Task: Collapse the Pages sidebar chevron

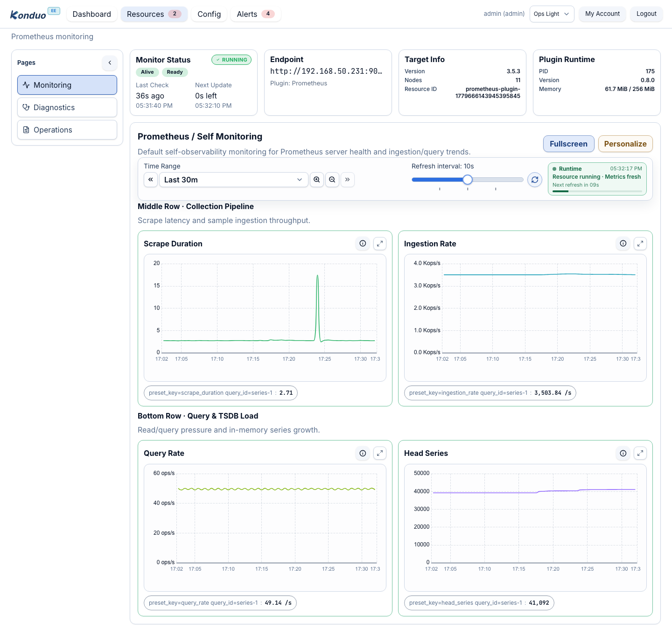Action: click(x=110, y=63)
